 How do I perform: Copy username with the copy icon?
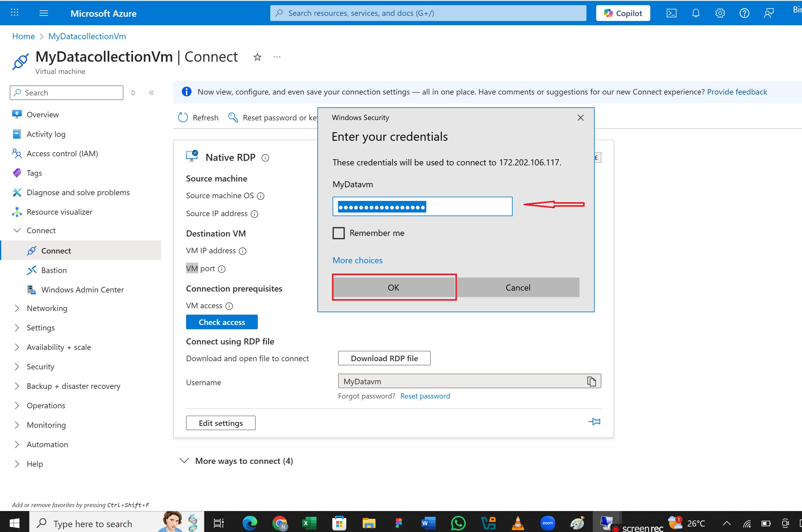pyautogui.click(x=591, y=381)
